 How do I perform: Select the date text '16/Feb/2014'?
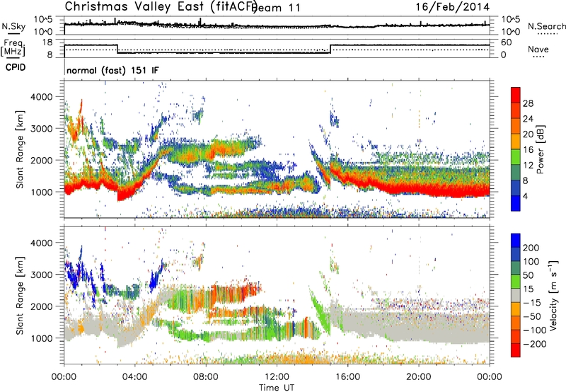coord(453,7)
